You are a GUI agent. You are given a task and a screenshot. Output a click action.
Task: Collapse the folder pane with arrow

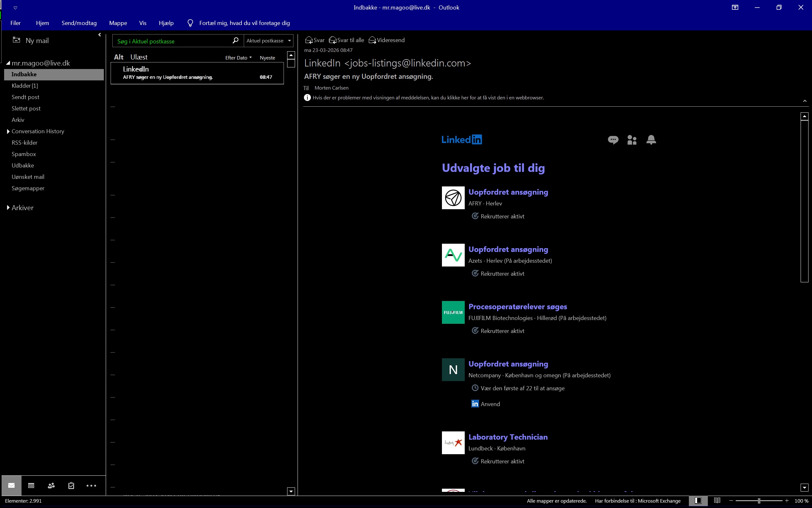point(99,34)
